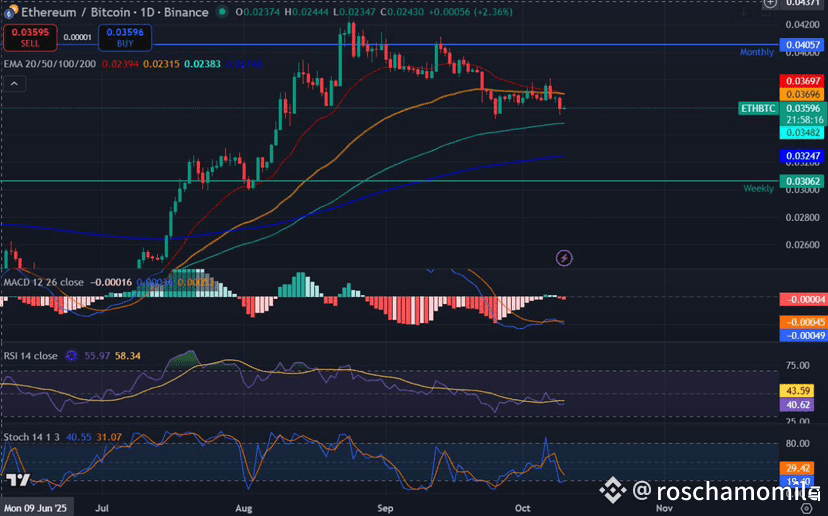Screen dimensions: 828x516
Task: Select the EMA 20/50/100/200 indicator legend
Action: coord(50,64)
